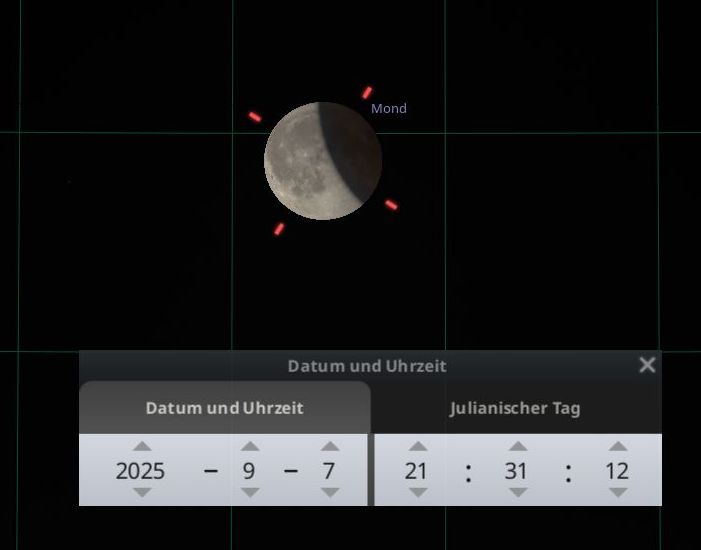This screenshot has height=550, width=701.
Task: Increase the seconds with the up arrow
Action: tap(618, 446)
